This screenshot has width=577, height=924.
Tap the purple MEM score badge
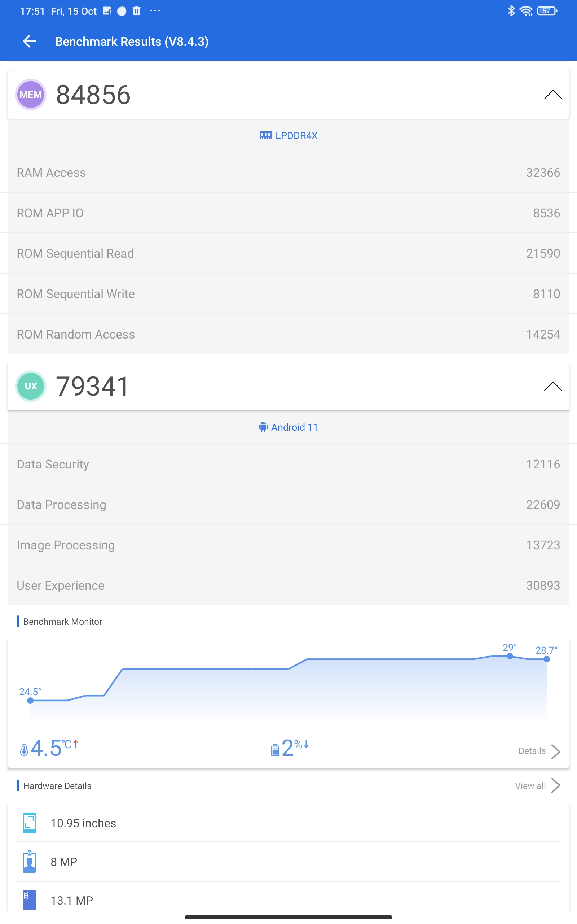pos(31,94)
